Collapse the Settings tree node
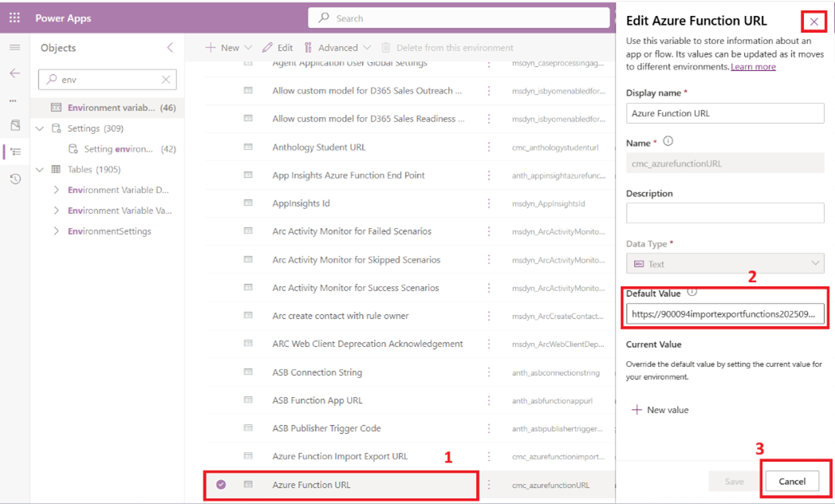Screen dimensions: 835x504 [40, 128]
